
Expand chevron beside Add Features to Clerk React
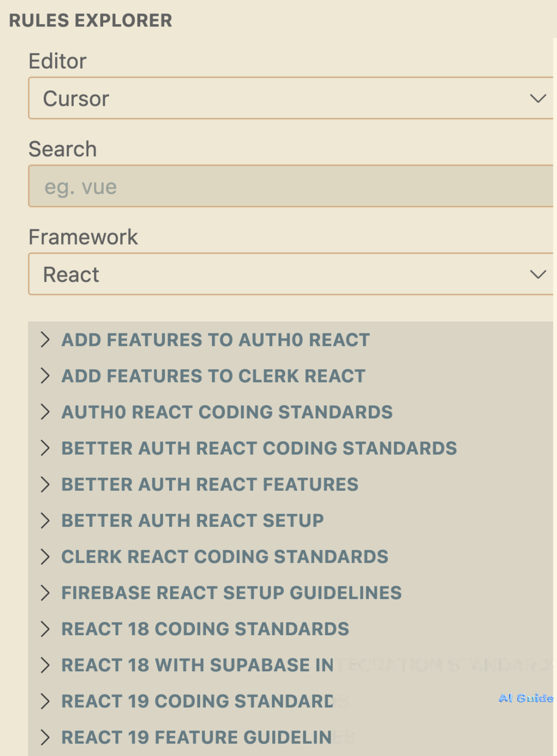point(45,376)
